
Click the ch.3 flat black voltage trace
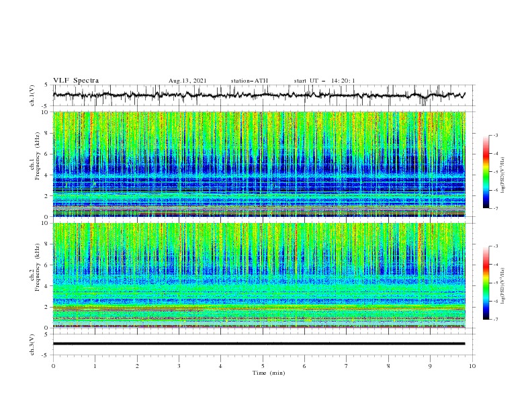point(259,344)
